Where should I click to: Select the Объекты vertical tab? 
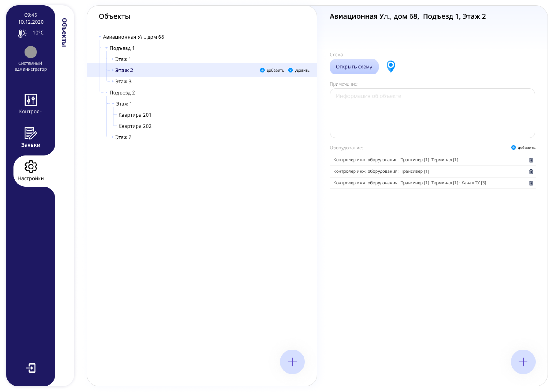64,32
